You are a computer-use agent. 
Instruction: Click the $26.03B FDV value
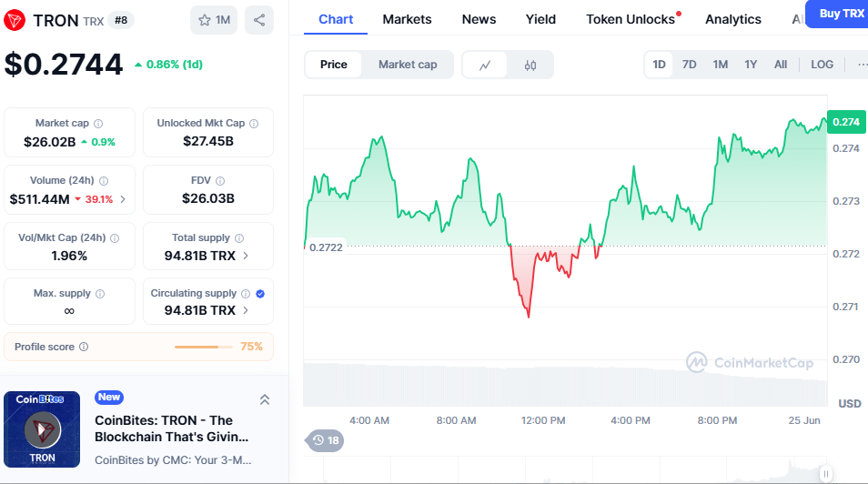coord(208,198)
